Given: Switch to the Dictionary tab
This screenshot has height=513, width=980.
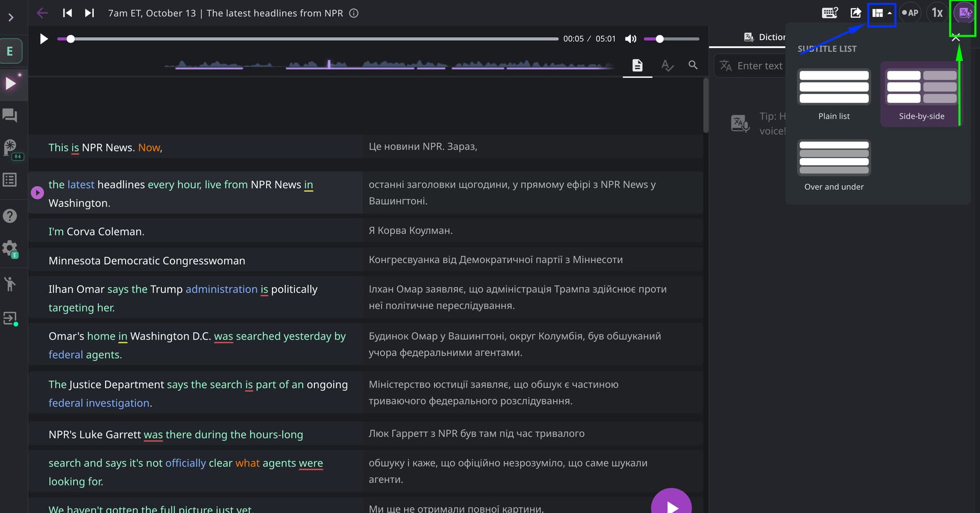Looking at the screenshot, I should pos(765,37).
